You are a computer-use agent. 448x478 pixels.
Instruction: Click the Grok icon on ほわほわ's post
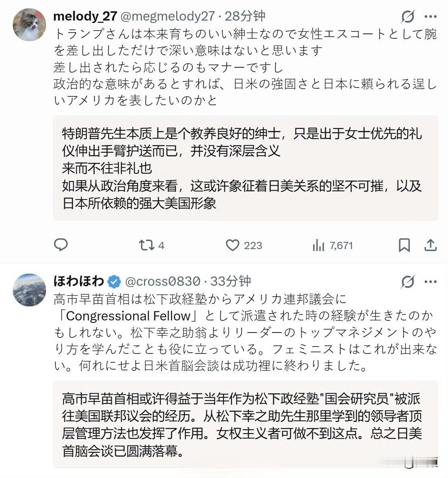(408, 282)
